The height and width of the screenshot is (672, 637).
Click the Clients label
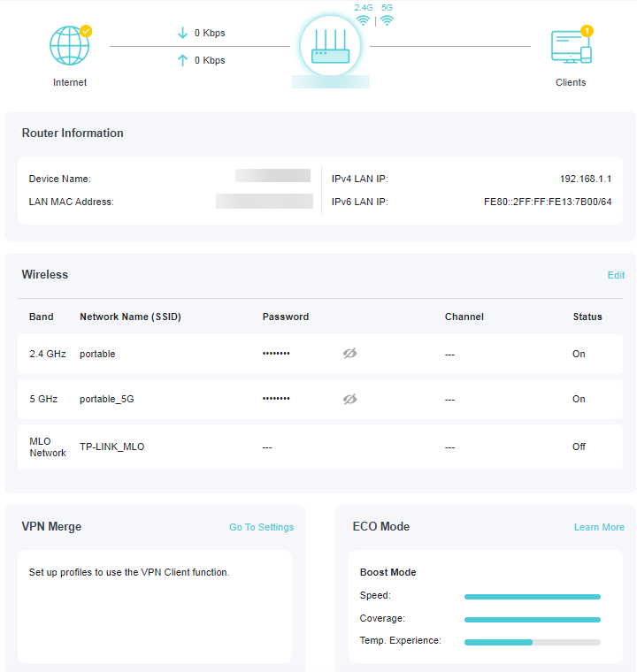click(x=571, y=82)
